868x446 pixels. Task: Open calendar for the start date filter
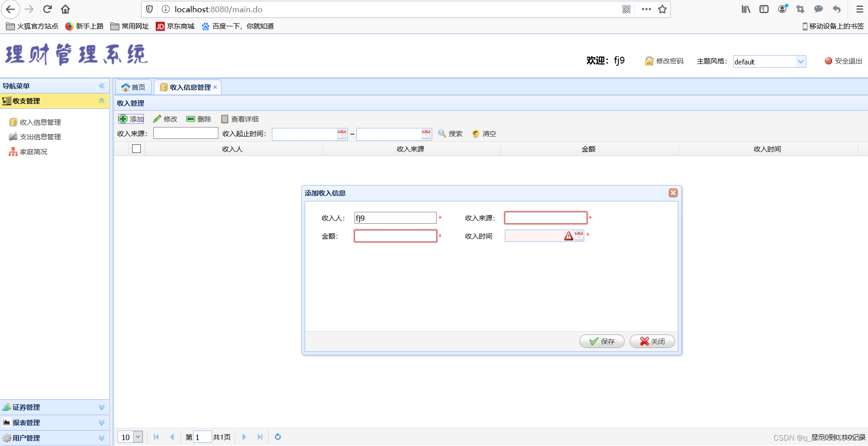tap(342, 134)
